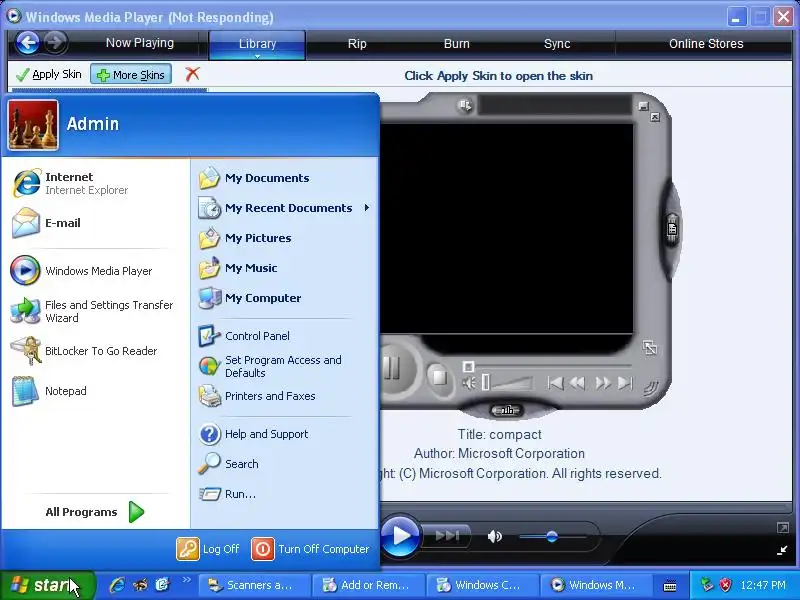This screenshot has height=600, width=800.
Task: Click the Log Off button
Action: (208, 549)
